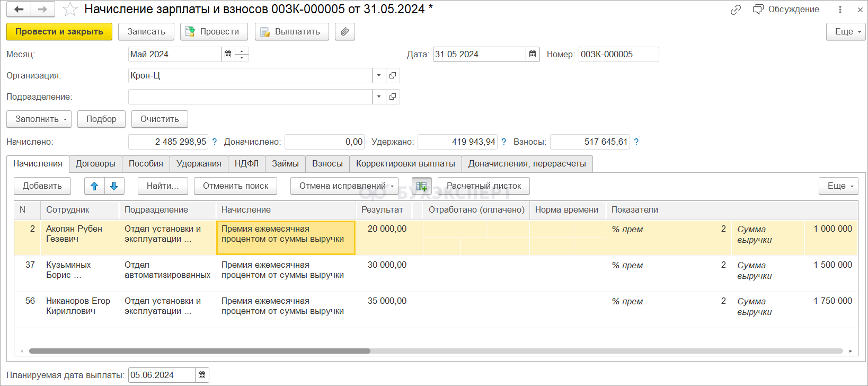Screen dimensions: 868x386
Task: Add document to favorites with star icon
Action: coord(70,10)
